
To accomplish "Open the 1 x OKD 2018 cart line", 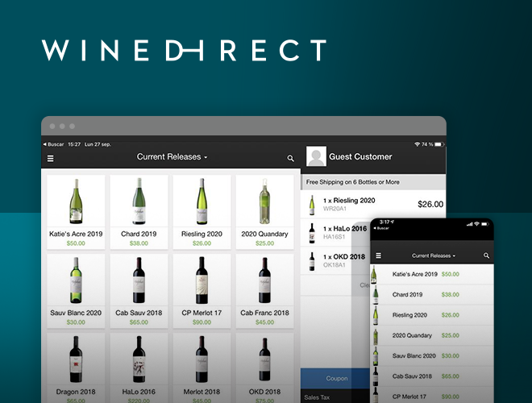I will [335, 261].
